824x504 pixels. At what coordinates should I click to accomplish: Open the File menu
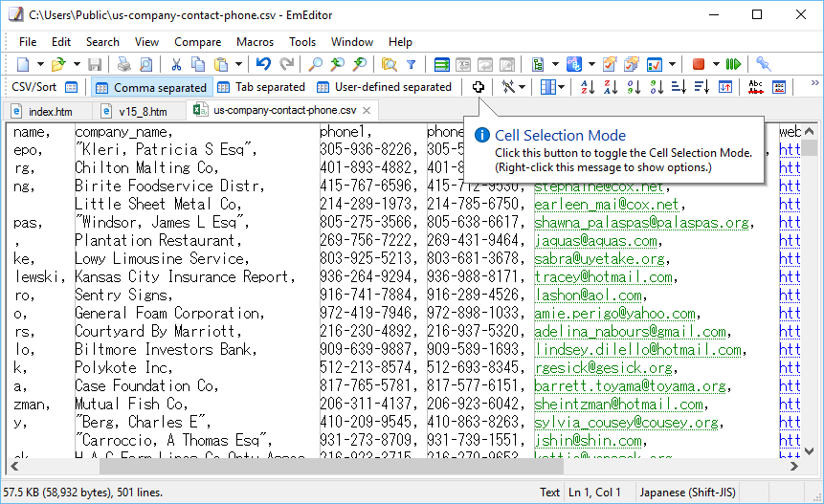[28, 42]
